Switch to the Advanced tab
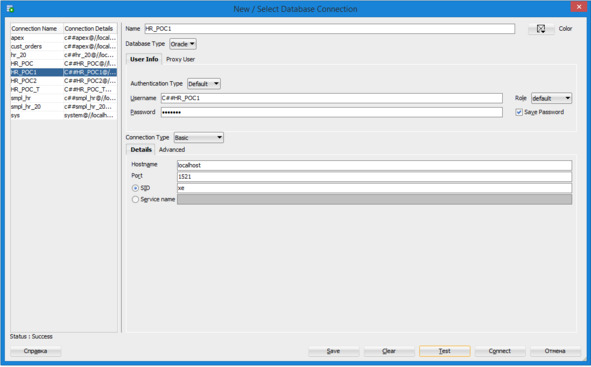591x367 pixels. [x=172, y=150]
